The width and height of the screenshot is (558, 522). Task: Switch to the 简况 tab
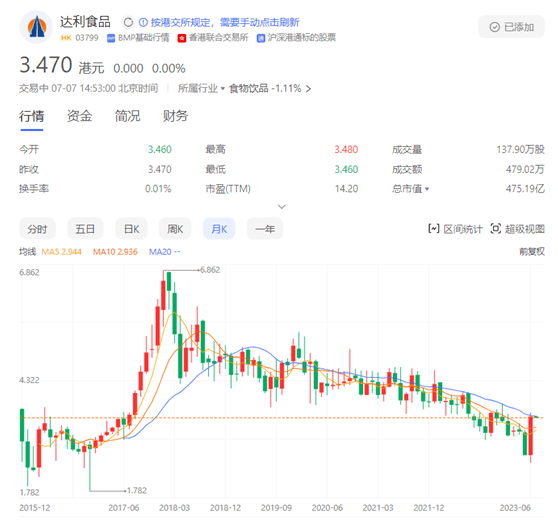(127, 116)
